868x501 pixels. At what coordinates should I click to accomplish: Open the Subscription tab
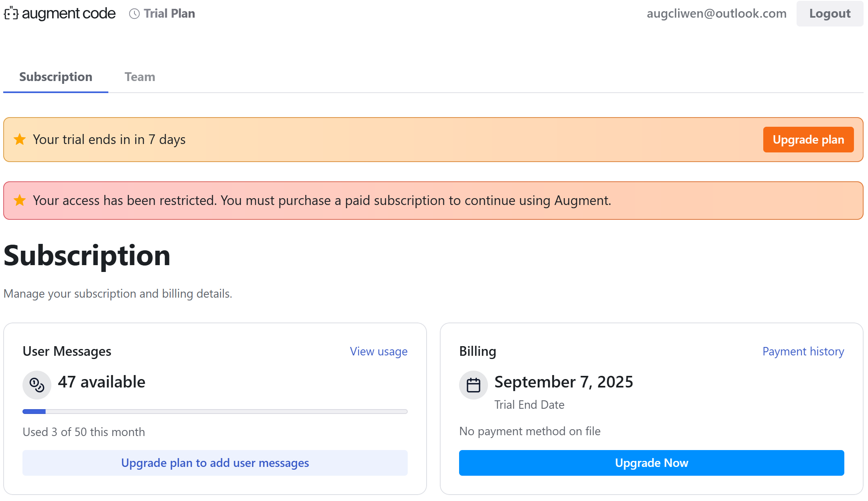56,77
